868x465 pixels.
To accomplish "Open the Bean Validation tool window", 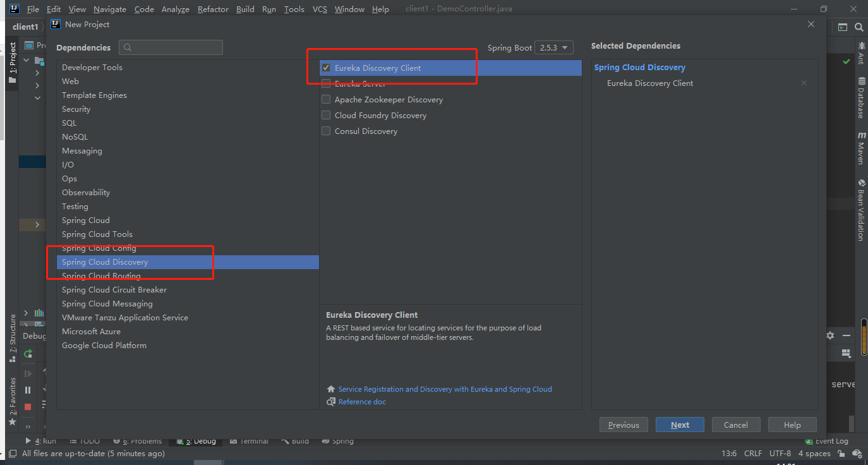I will coord(861,210).
